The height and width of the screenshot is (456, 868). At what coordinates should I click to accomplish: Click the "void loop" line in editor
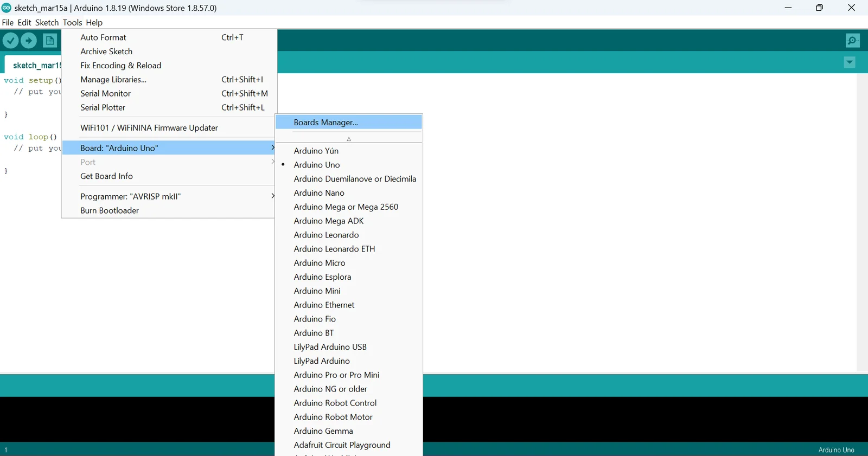click(30, 137)
